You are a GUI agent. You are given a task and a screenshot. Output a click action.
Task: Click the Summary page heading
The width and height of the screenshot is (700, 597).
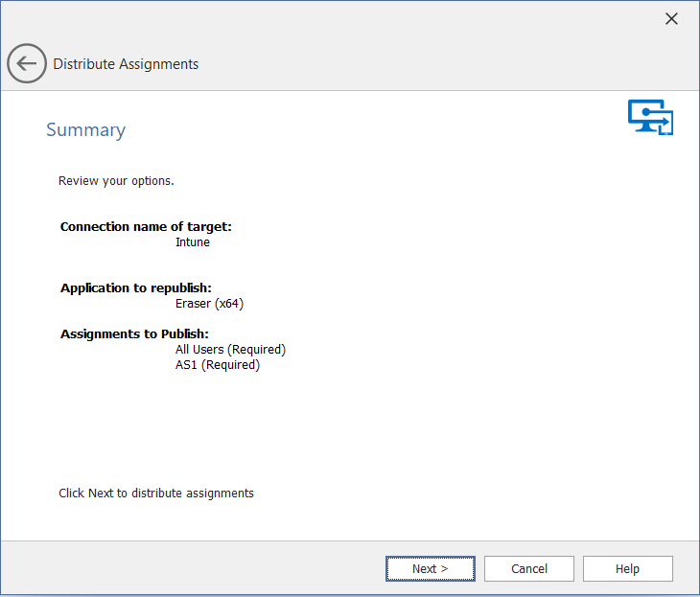pos(85,130)
